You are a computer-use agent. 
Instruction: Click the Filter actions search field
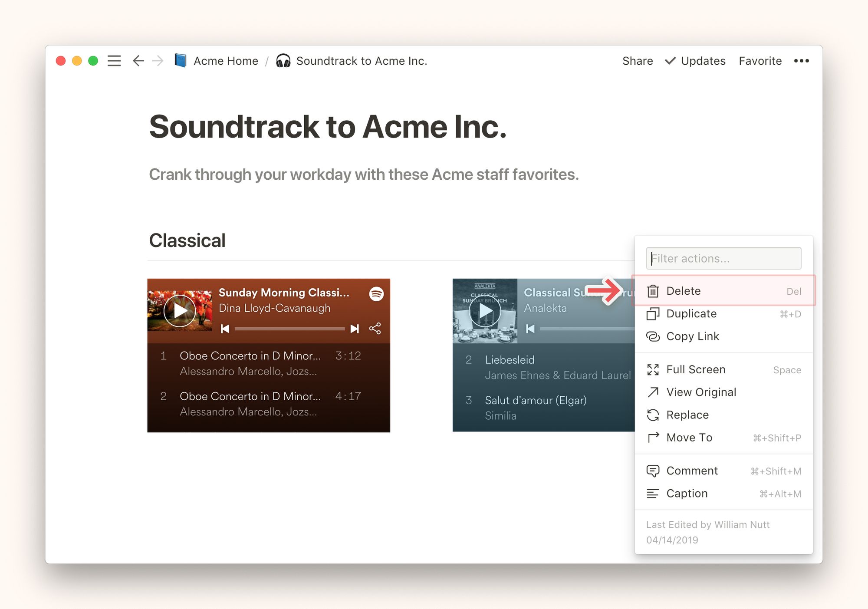[723, 258]
